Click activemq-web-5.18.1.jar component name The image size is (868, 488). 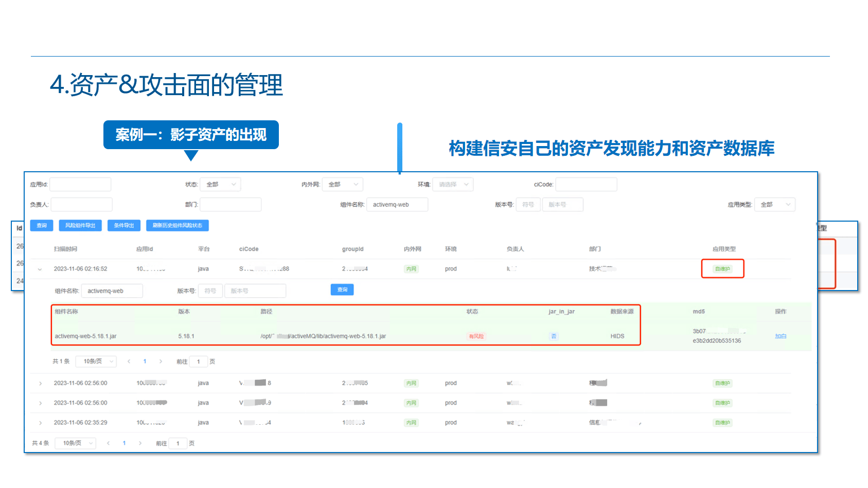point(85,336)
